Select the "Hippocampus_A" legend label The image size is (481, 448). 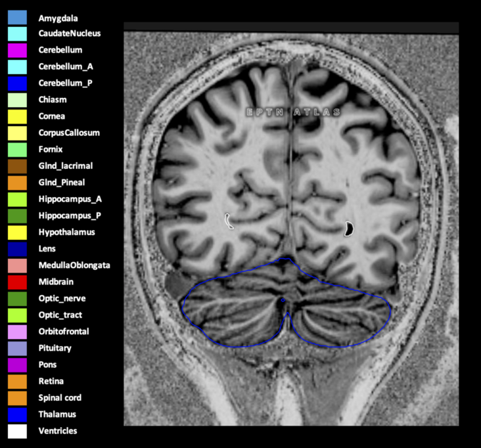[70, 199]
